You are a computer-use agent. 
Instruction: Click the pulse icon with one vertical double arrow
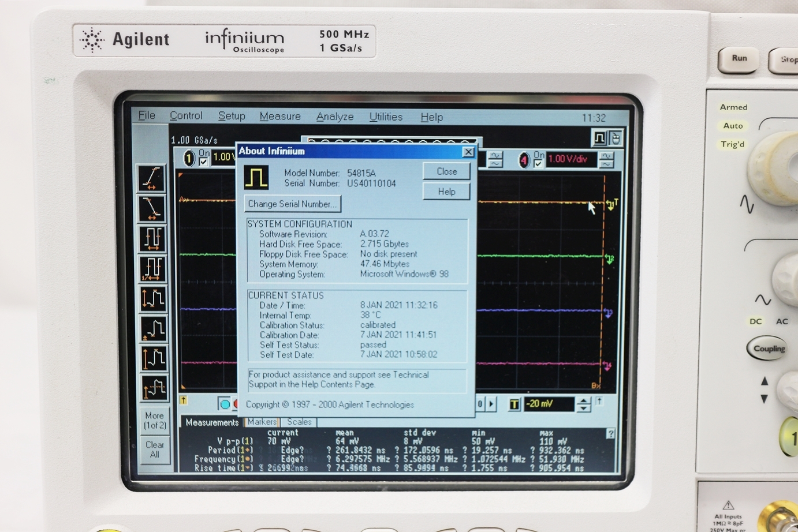pos(153,298)
